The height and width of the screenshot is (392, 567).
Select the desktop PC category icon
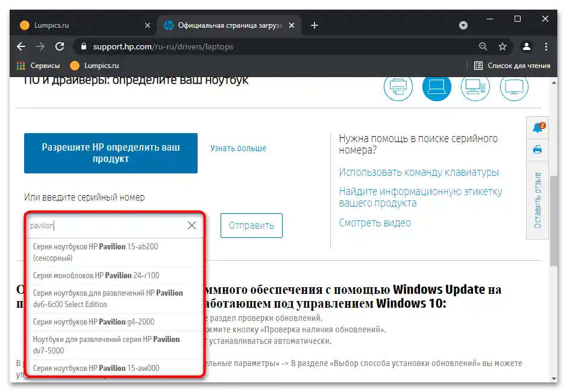475,87
